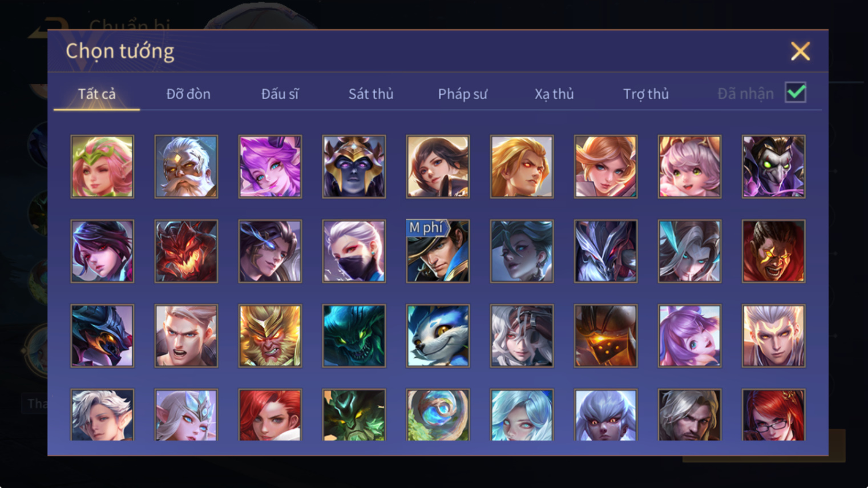Select the blue raccoon hero portrait

click(x=438, y=336)
